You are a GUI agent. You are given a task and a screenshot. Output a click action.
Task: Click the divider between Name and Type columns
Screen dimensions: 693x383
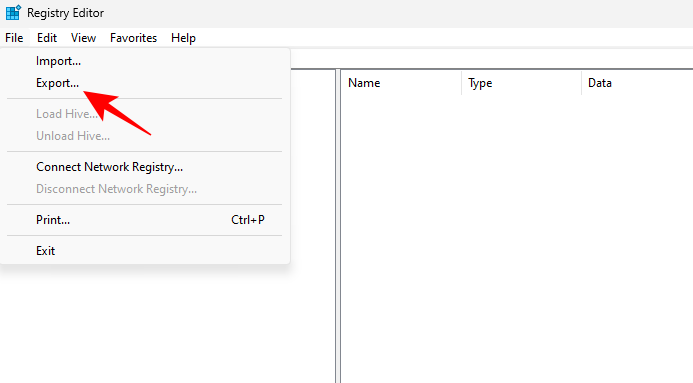(x=461, y=83)
